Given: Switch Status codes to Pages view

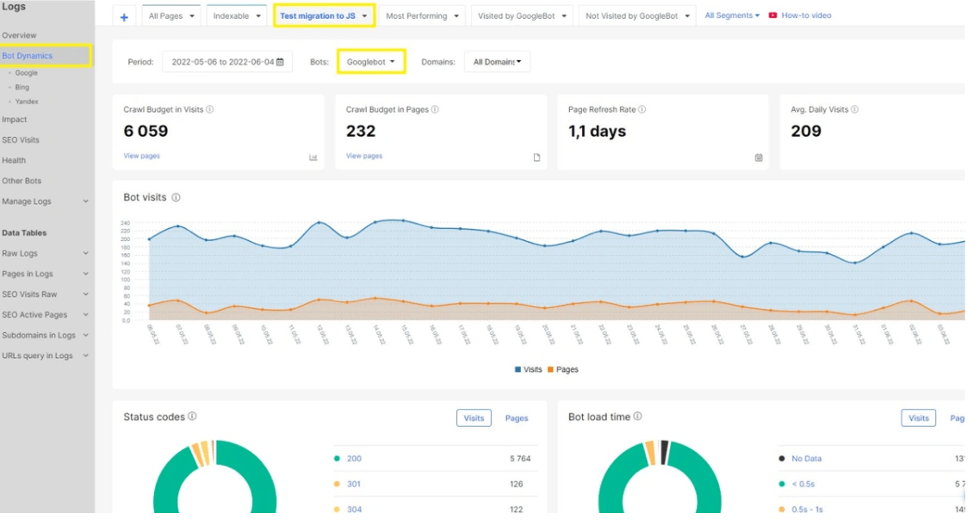Looking at the screenshot, I should pos(516,418).
